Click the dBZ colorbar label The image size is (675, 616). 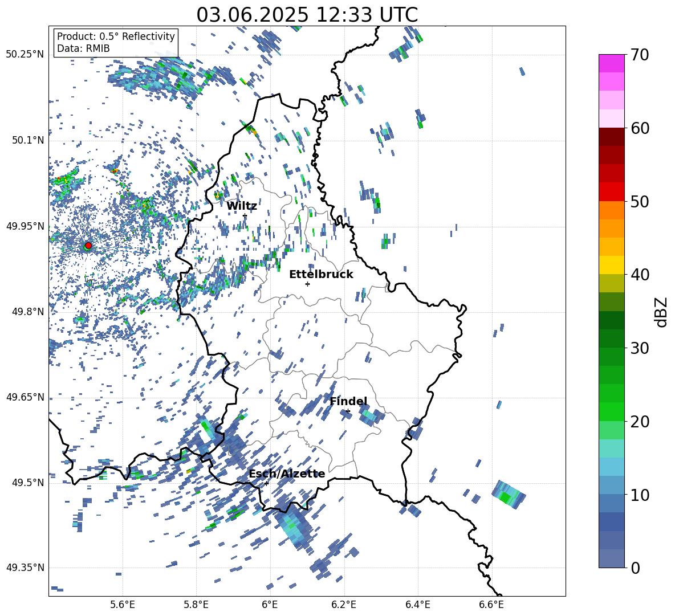click(661, 312)
